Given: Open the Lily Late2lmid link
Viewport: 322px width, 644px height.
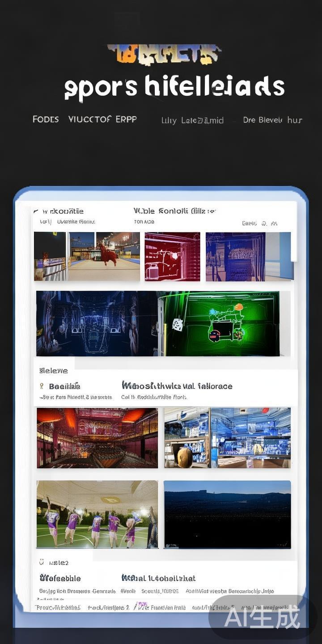Looking at the screenshot, I should click(x=192, y=120).
